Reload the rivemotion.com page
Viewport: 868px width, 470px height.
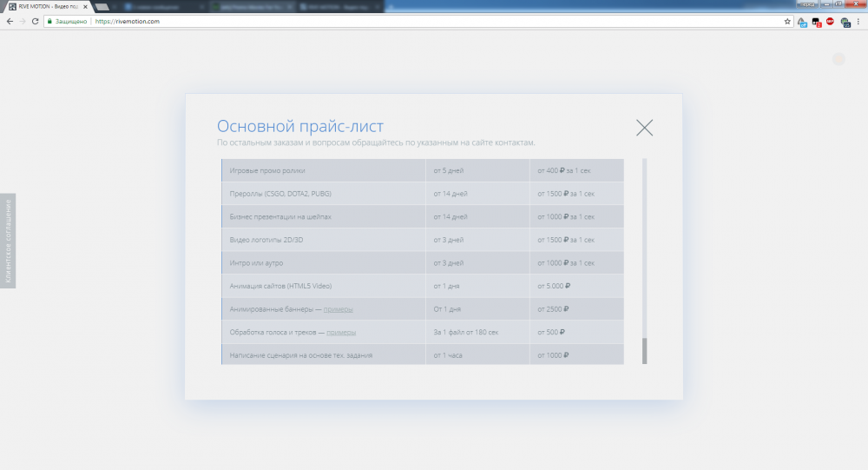[x=35, y=21]
